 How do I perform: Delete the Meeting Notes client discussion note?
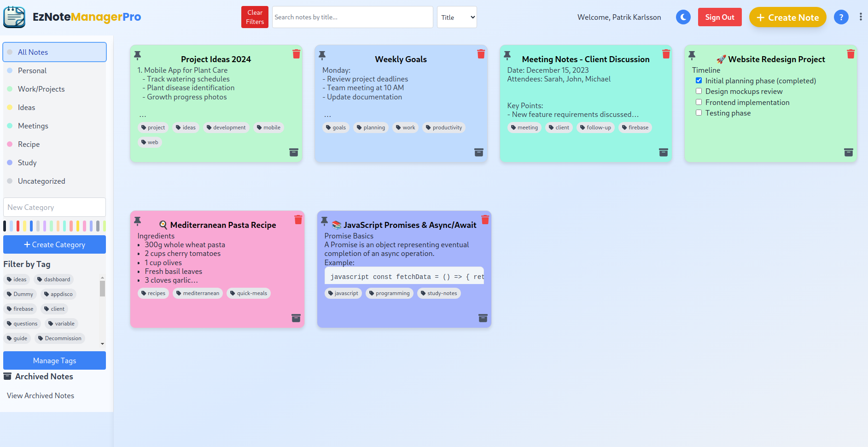pos(666,54)
